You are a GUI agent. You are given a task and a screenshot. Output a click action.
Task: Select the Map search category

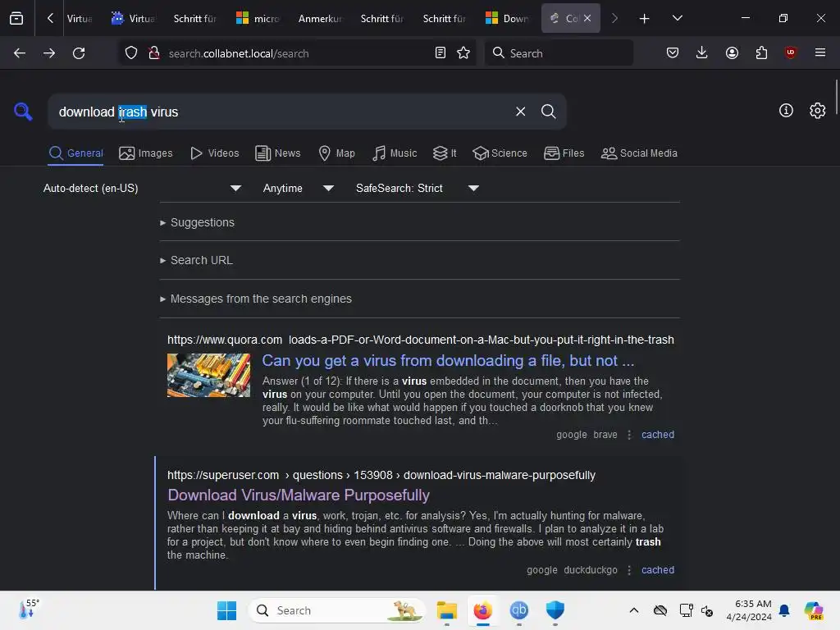pos(336,153)
